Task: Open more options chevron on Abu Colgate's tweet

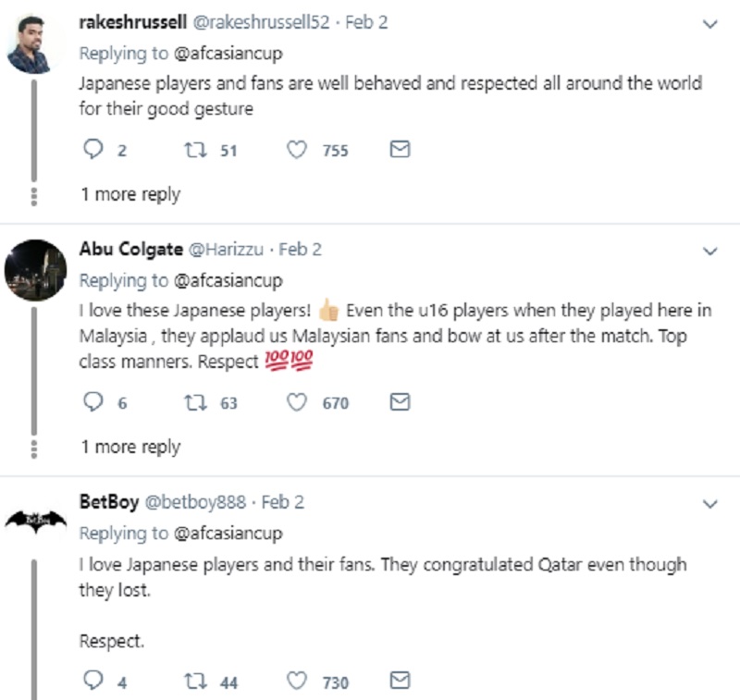Action: coord(709,251)
